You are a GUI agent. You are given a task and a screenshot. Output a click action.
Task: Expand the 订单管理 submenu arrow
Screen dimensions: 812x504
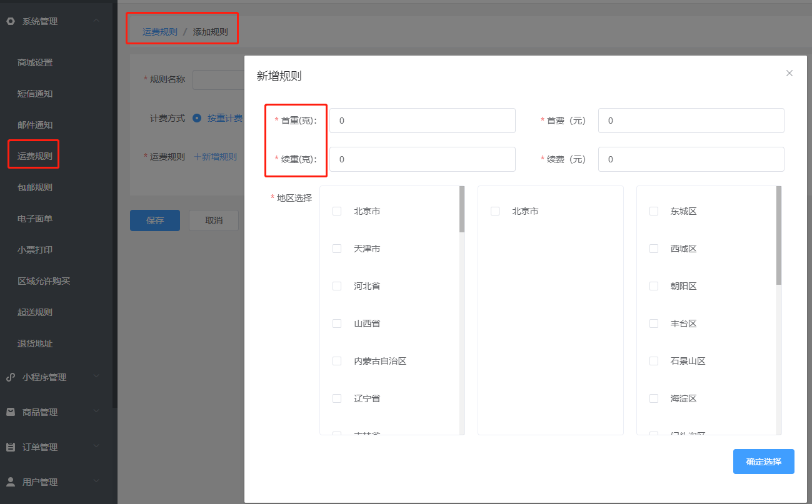click(96, 447)
